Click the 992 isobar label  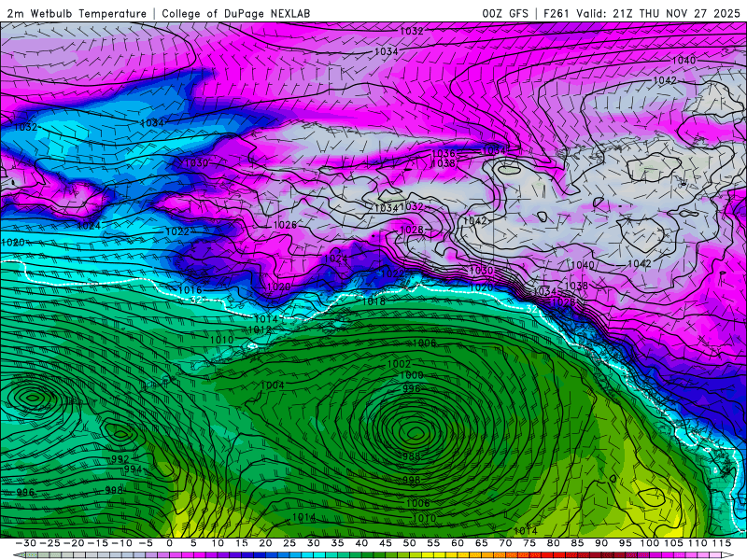point(120,459)
